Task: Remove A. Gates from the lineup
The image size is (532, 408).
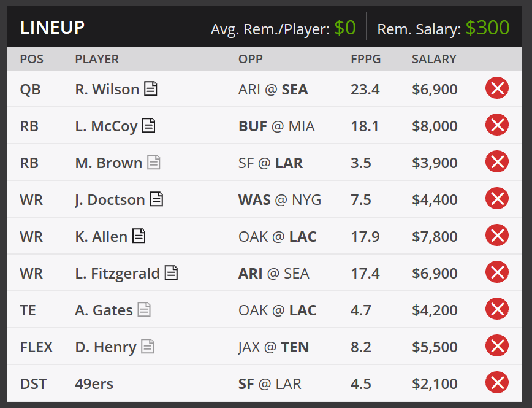Action: pyautogui.click(x=497, y=310)
